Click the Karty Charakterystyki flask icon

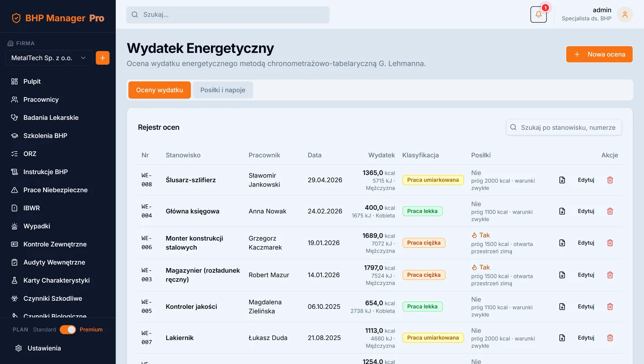click(14, 280)
